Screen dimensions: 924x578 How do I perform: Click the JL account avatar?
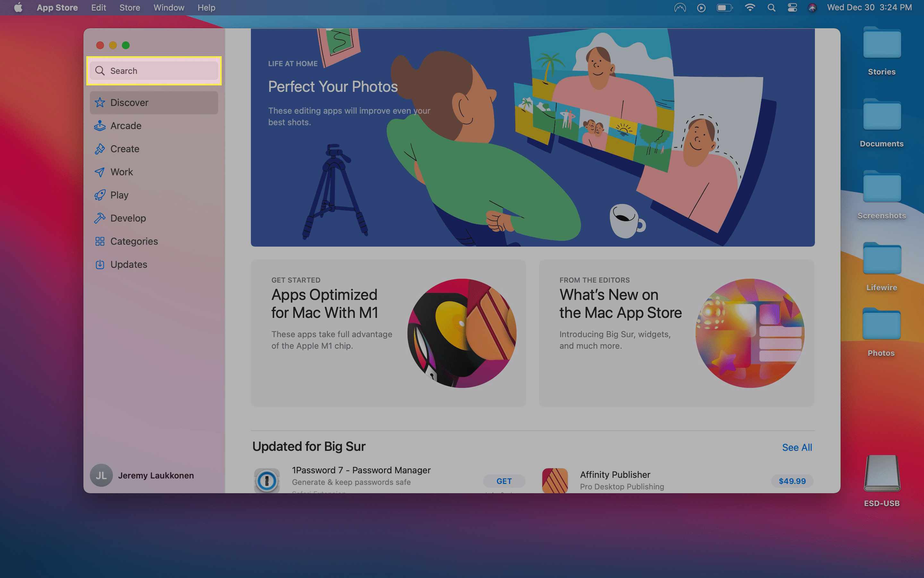tap(101, 475)
